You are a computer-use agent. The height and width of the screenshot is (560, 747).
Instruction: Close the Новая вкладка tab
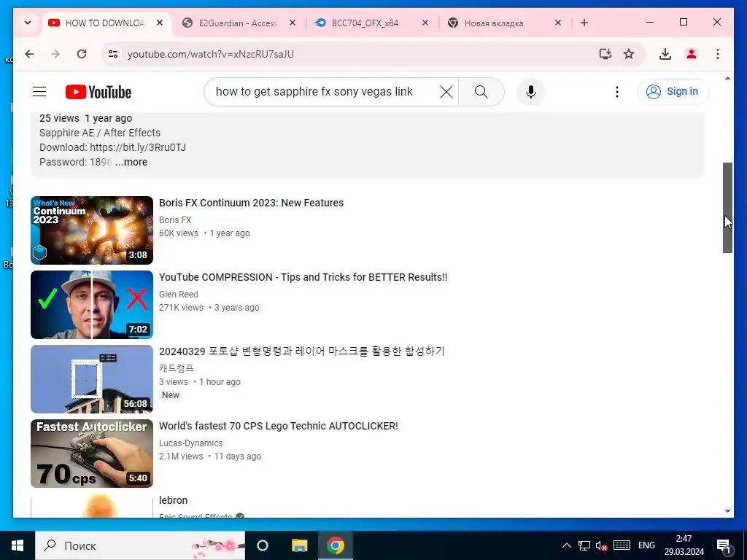(x=558, y=23)
